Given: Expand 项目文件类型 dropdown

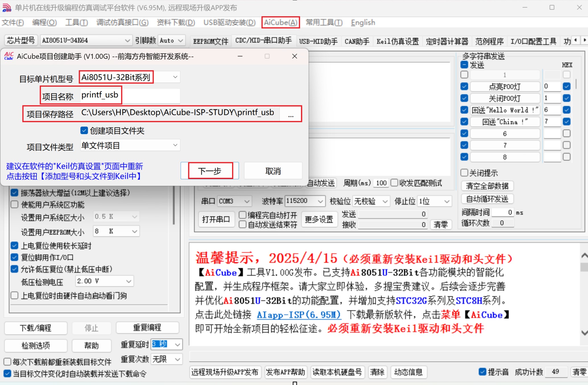Looking at the screenshot, I should [x=175, y=145].
